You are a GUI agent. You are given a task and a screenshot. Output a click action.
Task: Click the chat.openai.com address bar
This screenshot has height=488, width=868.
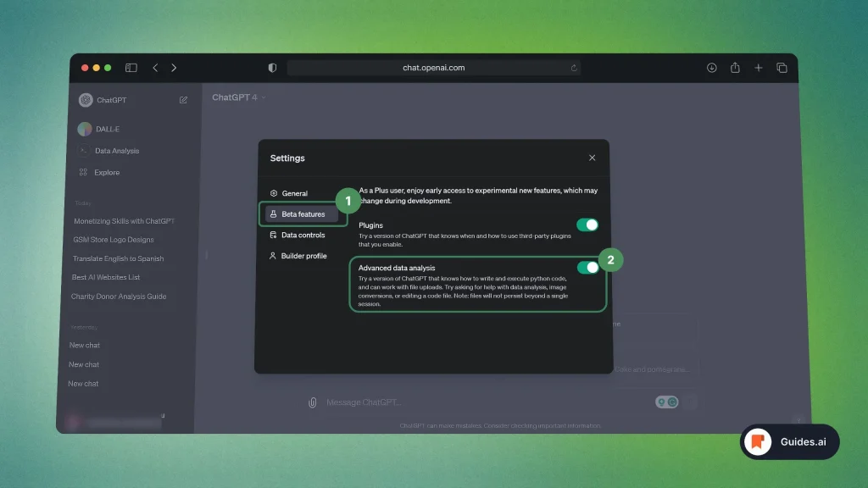coord(433,68)
